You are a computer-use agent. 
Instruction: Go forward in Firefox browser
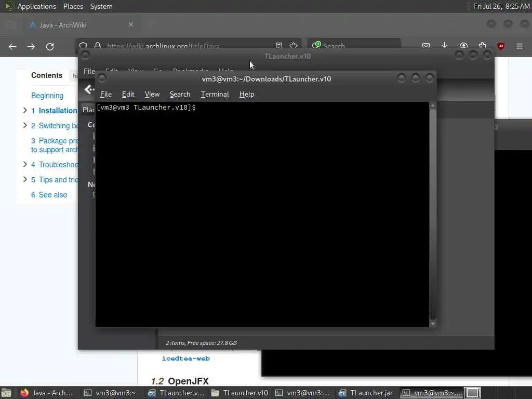(31, 46)
